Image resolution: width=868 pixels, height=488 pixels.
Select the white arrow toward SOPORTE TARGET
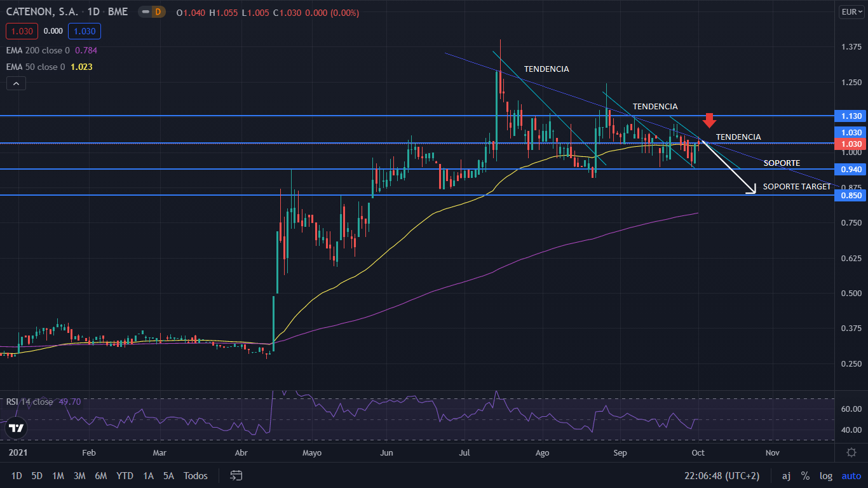[729, 167]
